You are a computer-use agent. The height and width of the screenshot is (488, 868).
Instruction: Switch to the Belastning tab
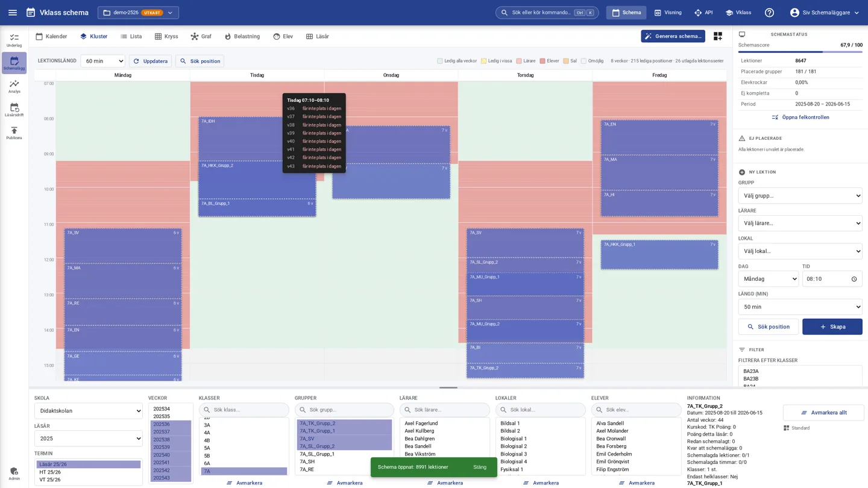point(242,36)
